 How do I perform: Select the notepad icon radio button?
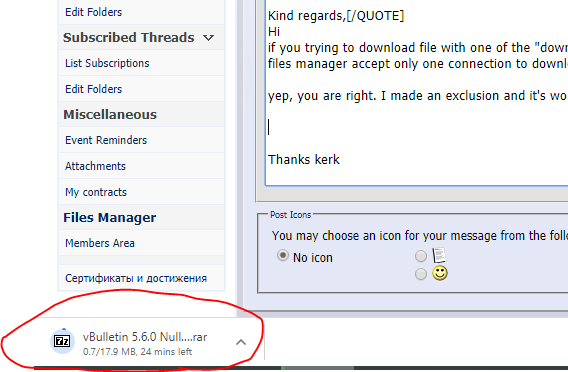[421, 256]
